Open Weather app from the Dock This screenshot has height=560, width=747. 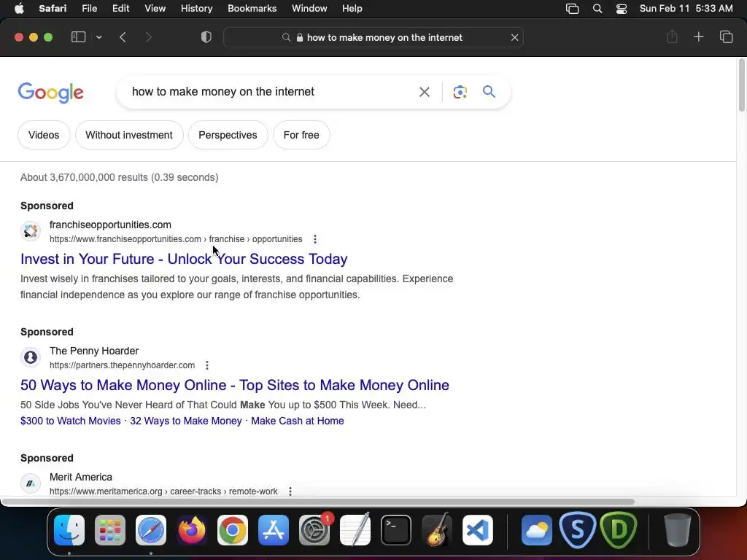537,530
